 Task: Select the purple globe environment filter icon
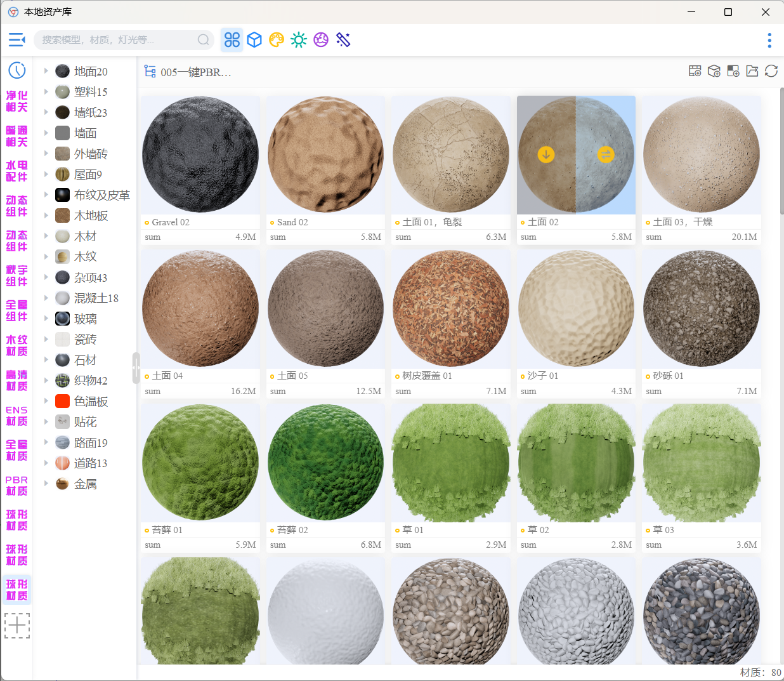tap(321, 40)
